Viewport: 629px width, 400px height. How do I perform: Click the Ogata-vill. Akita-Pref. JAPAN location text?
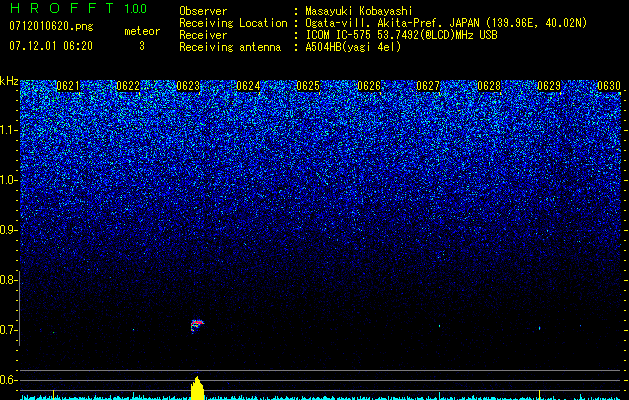446,23
